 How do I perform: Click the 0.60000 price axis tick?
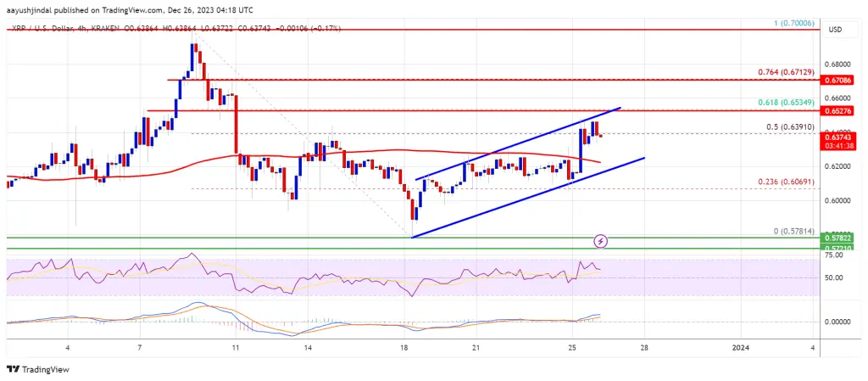[837, 201]
